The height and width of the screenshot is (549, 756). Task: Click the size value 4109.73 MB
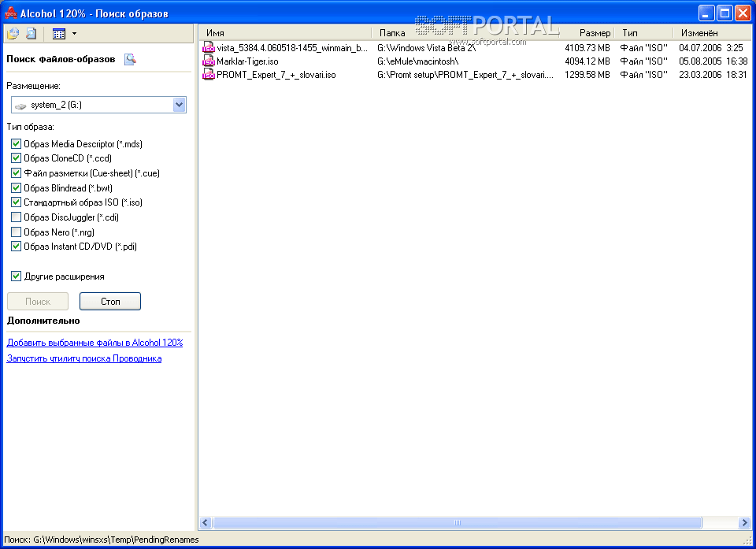[587, 48]
